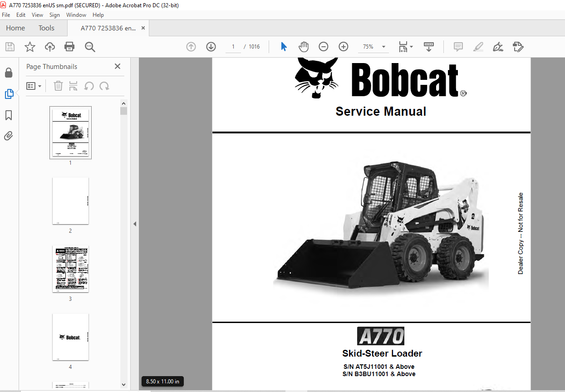Toggle the Page Thumbnails sidebar icon
Screen dimensions: 565x392
coord(9,94)
